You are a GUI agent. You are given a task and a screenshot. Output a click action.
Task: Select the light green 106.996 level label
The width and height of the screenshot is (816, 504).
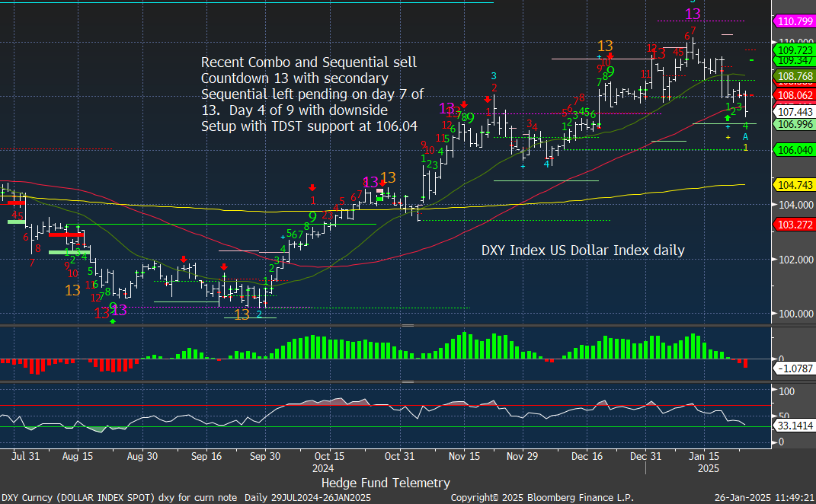coord(794,124)
